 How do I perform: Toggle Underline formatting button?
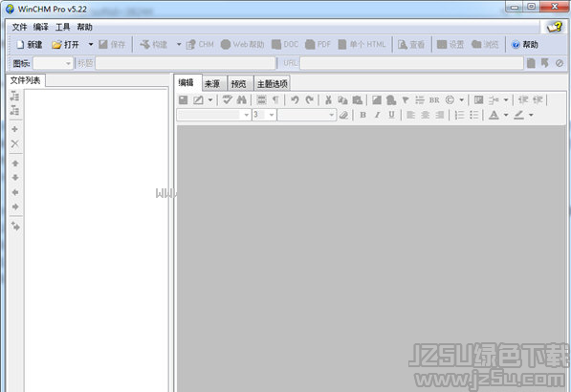click(x=391, y=115)
